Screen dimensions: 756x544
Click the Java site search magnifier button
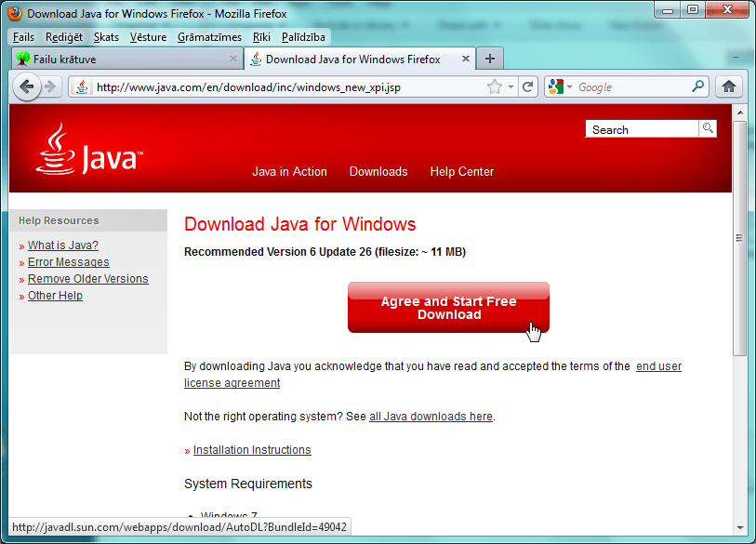708,128
